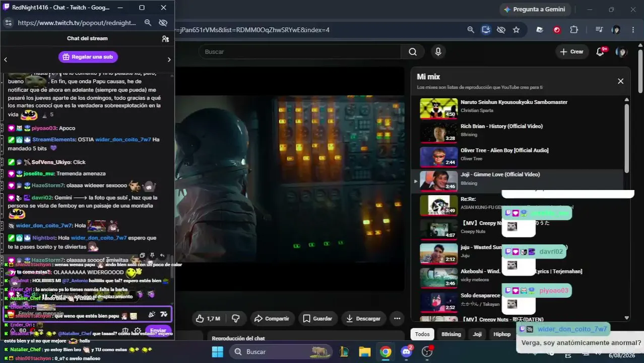
Task: Open YouTube account avatar menu
Action: [622, 52]
